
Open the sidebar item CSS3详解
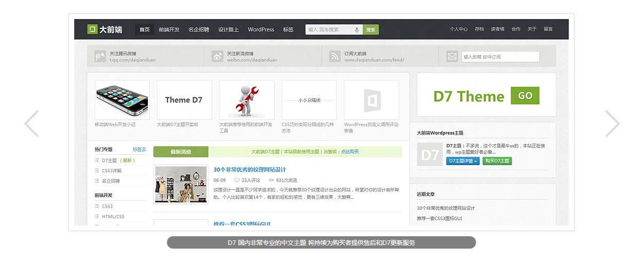point(112,171)
